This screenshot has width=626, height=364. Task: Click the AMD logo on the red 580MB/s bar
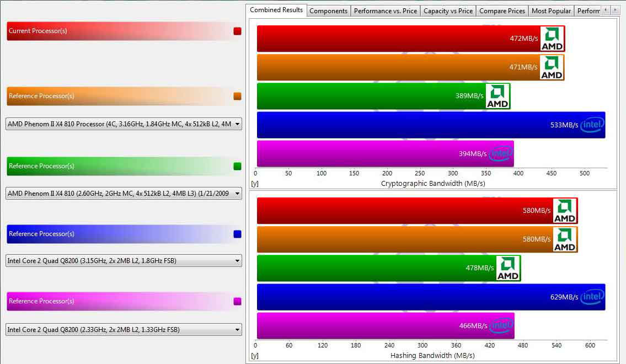point(565,211)
